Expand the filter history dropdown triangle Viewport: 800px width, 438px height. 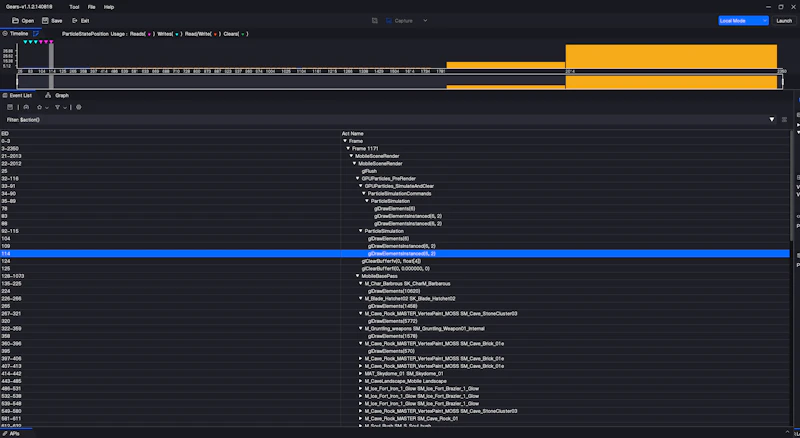pyautogui.click(x=771, y=119)
